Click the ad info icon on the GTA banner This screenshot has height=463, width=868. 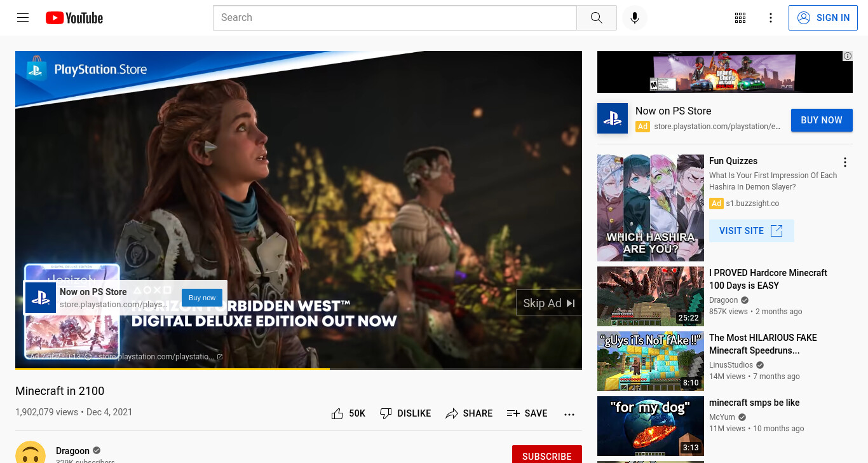click(x=848, y=56)
